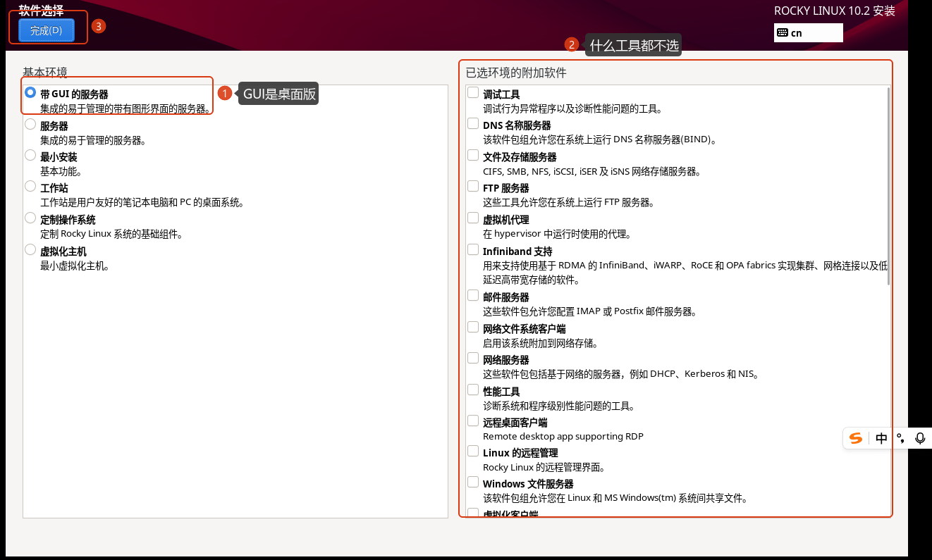Check the DNS 名称服务器 add-on
Viewport: 932px width, 560px height.
pyautogui.click(x=473, y=124)
